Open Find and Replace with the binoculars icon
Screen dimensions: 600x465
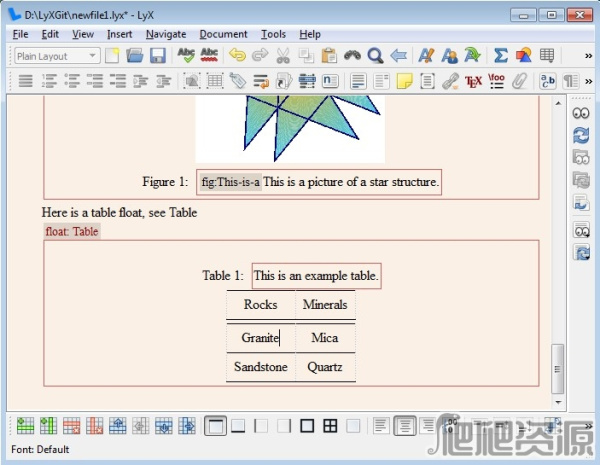pyautogui.click(x=353, y=56)
